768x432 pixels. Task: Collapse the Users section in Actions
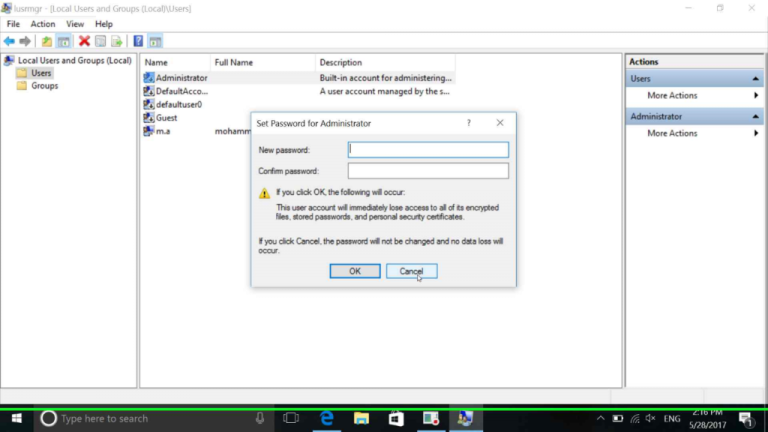(755, 79)
